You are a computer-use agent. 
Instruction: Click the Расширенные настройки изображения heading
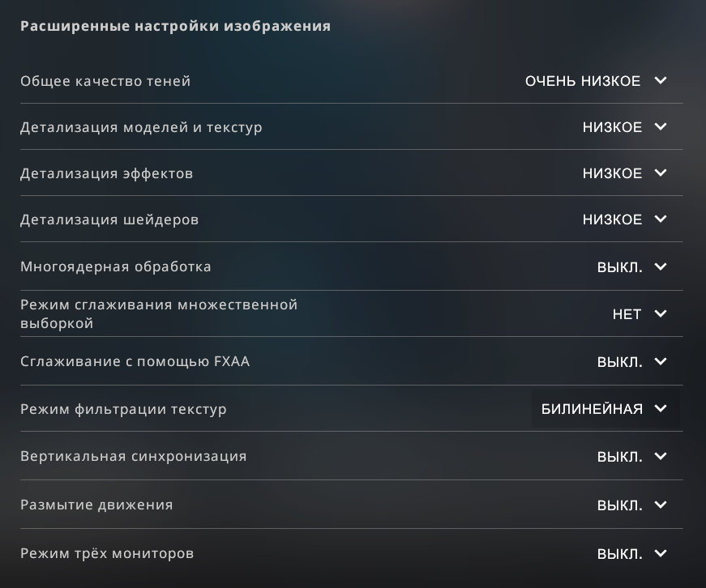pyautogui.click(x=175, y=26)
